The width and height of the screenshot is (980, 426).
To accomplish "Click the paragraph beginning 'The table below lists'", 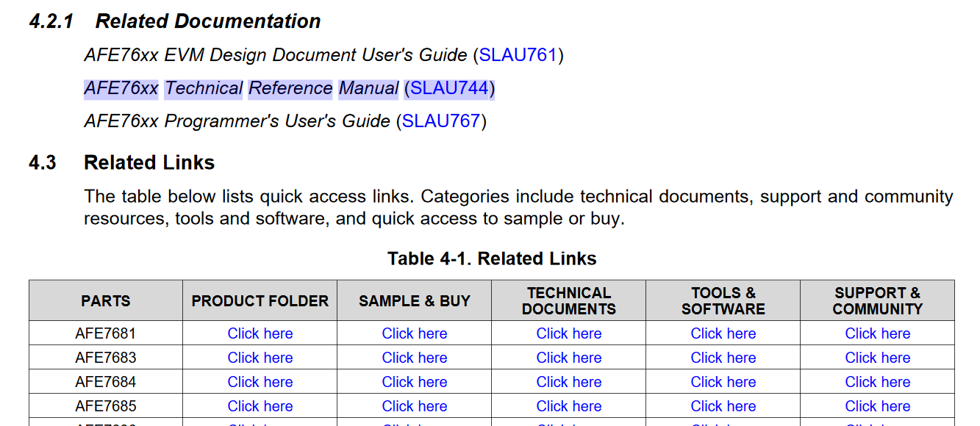I will point(518,208).
